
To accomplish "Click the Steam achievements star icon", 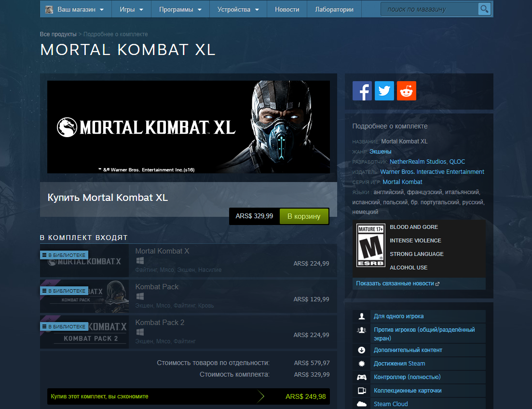I will 362,364.
